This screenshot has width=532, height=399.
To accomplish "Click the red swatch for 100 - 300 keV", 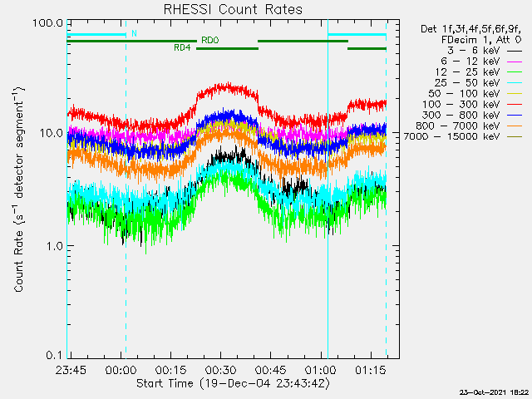I will pos(515,105).
